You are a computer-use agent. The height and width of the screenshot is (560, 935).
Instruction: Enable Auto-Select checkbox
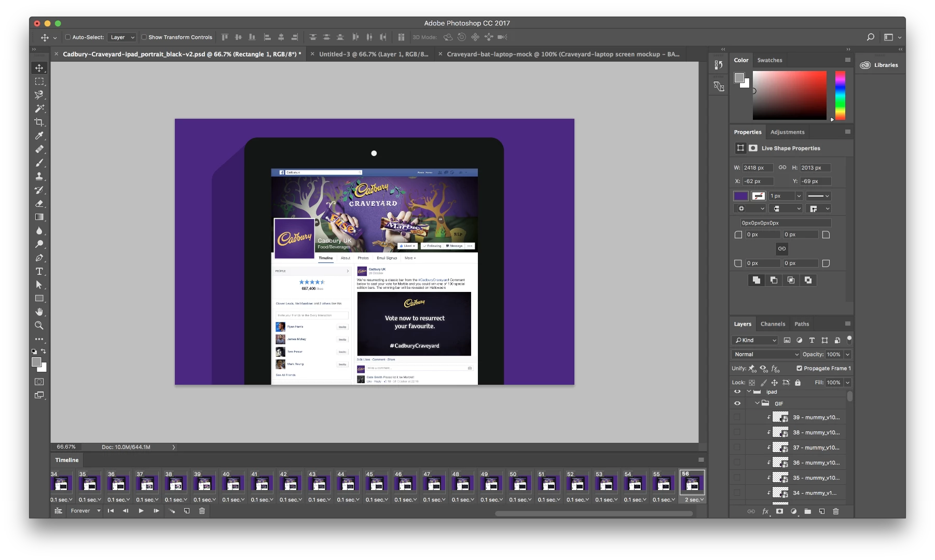[68, 37]
